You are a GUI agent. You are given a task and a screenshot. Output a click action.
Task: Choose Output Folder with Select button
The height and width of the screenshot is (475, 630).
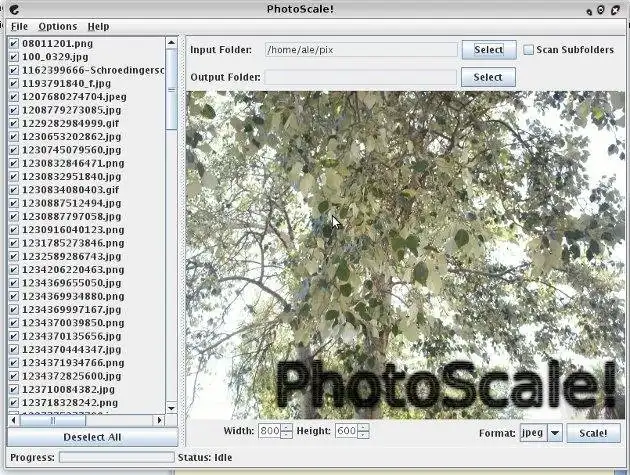[488, 77]
